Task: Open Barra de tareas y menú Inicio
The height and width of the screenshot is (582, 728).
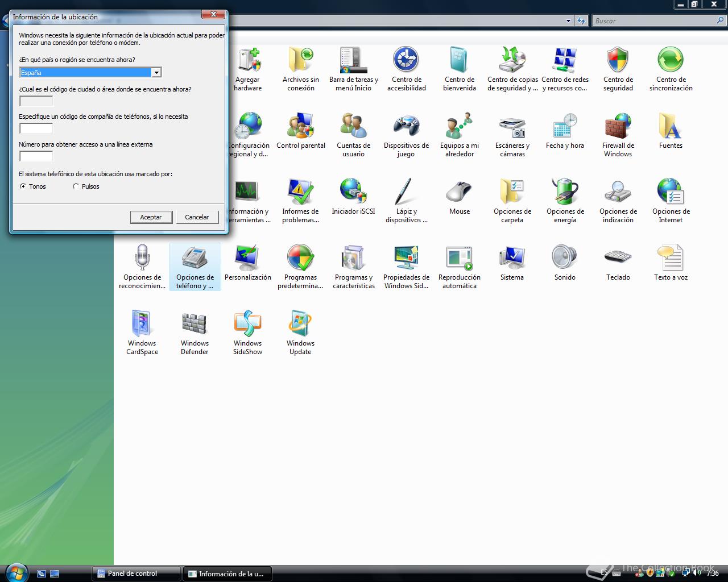Action: (x=354, y=69)
